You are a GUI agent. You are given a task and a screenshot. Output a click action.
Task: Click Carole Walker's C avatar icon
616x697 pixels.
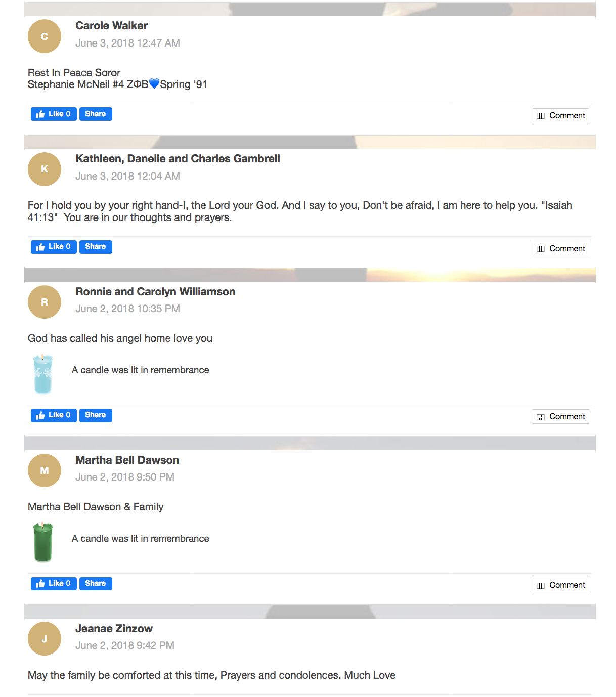coord(45,36)
